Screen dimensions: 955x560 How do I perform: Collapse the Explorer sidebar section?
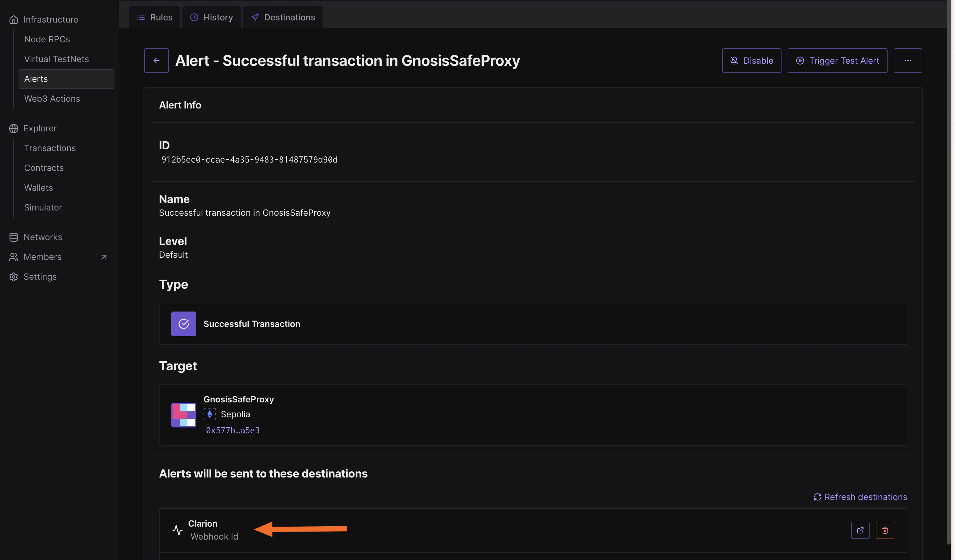click(40, 128)
